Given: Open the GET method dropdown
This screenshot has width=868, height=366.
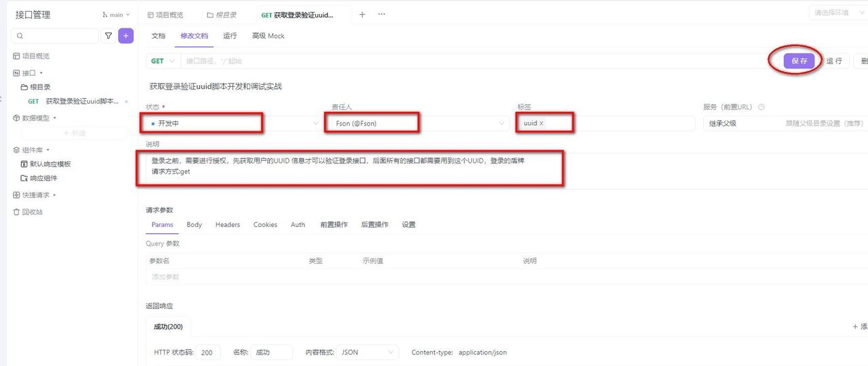Looking at the screenshot, I should tap(163, 61).
